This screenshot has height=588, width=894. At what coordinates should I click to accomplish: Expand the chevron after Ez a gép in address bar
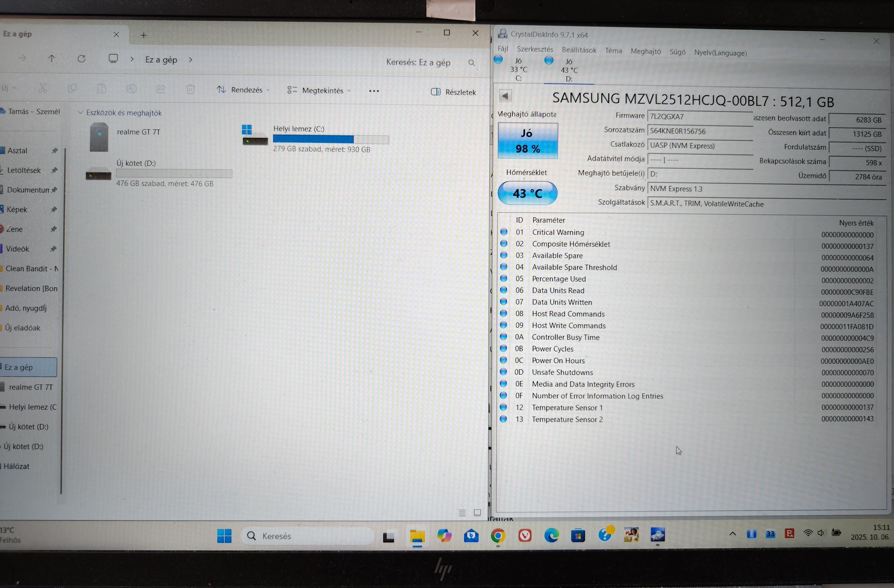click(191, 60)
